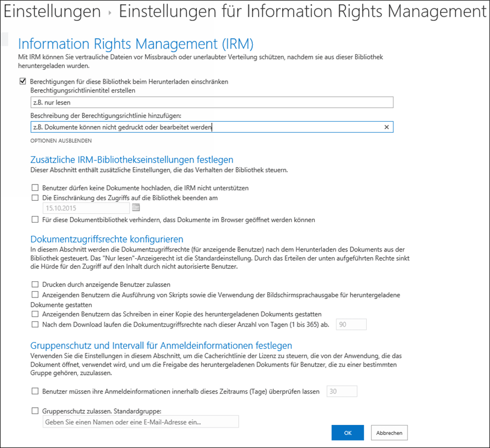Click the "90" days expiry input
Viewport: 490px width, 448px height.
tap(351, 324)
